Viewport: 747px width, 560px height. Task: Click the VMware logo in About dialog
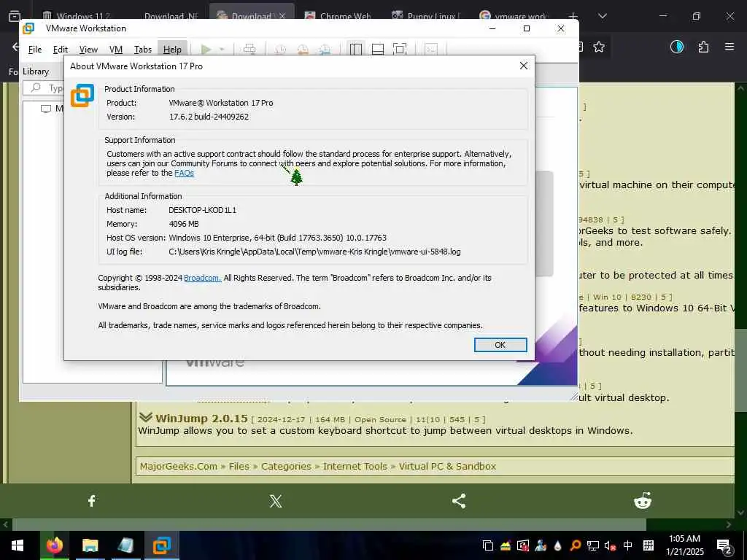(x=82, y=96)
